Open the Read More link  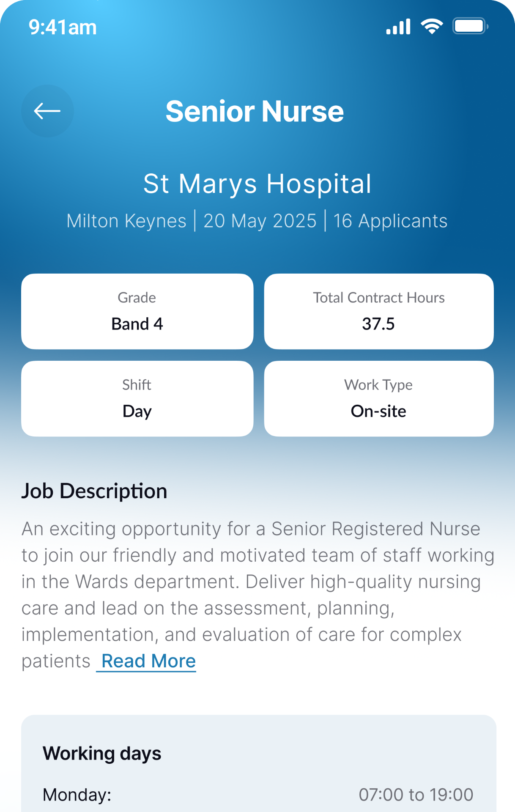pos(148,661)
